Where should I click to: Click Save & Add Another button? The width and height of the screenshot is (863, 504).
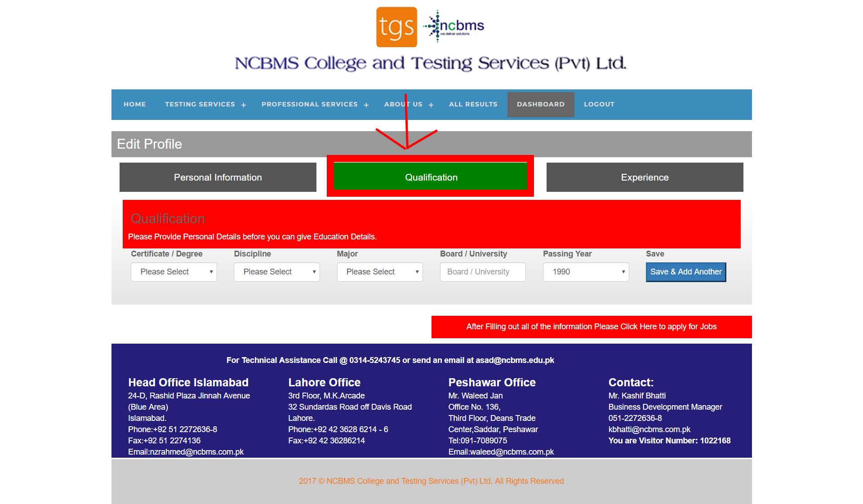coord(686,272)
